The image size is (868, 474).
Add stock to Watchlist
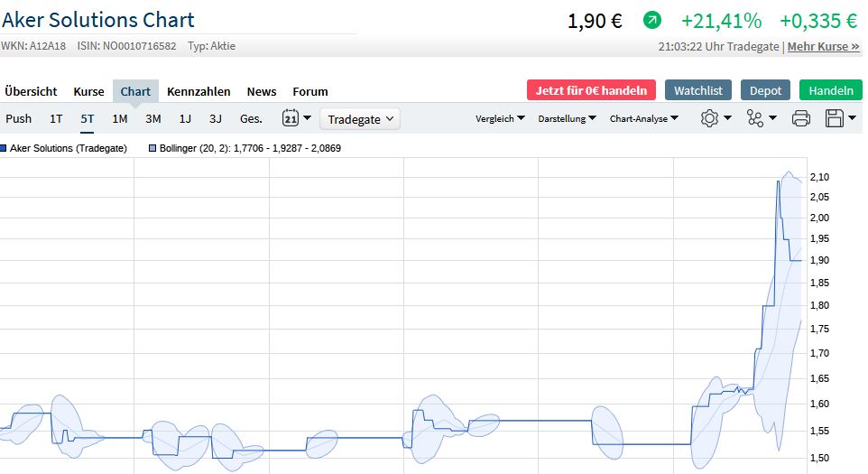point(698,90)
